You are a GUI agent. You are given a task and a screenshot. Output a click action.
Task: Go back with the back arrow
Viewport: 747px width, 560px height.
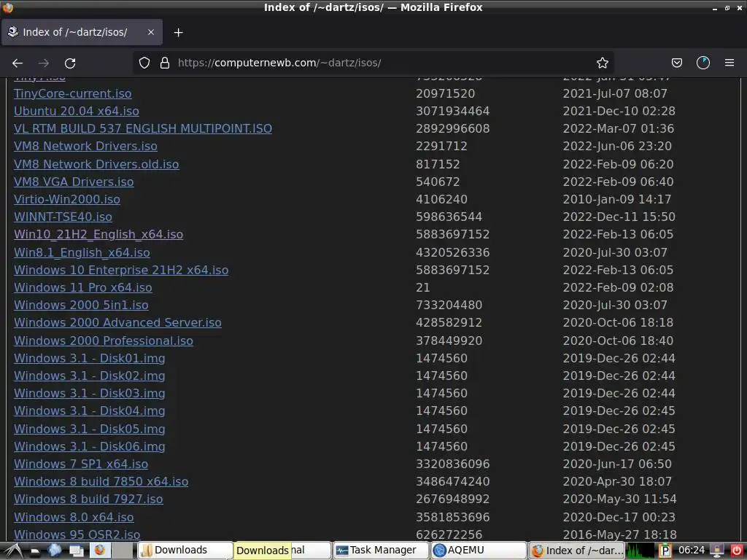pos(18,63)
